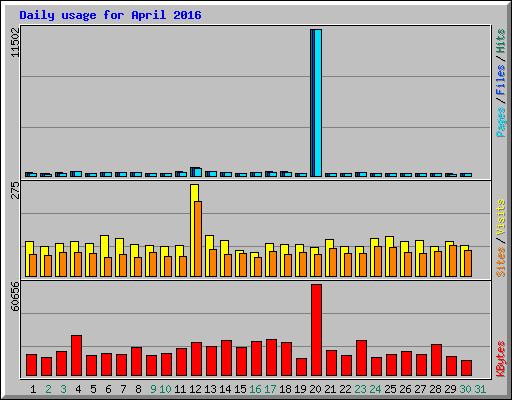Click day label 13 on the x-axis

(210, 389)
